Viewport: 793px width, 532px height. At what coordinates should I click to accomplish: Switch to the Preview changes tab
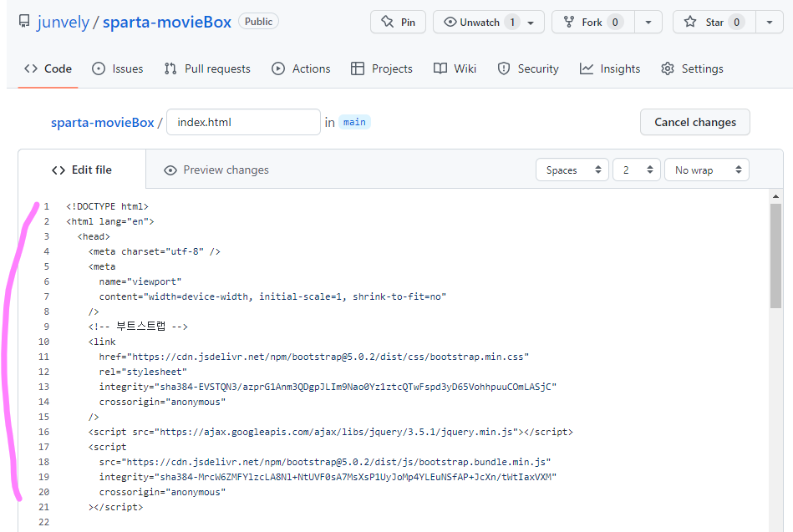[x=216, y=170]
